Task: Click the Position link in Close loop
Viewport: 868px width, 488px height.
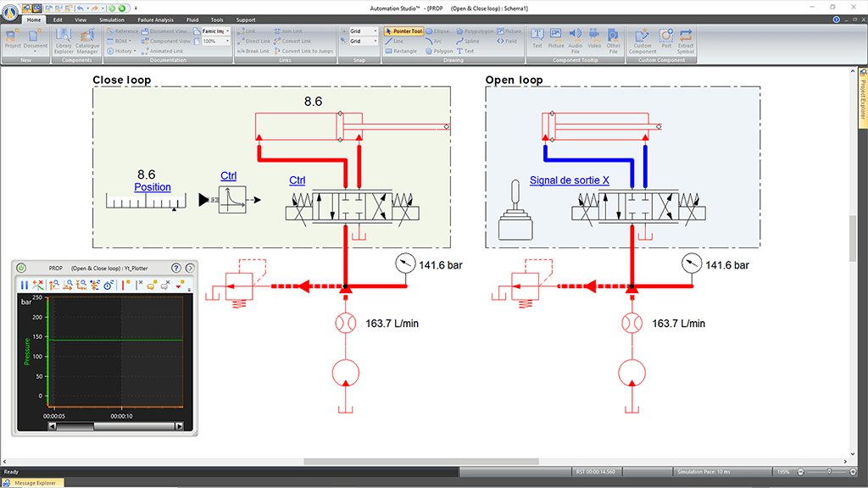Action: point(153,187)
